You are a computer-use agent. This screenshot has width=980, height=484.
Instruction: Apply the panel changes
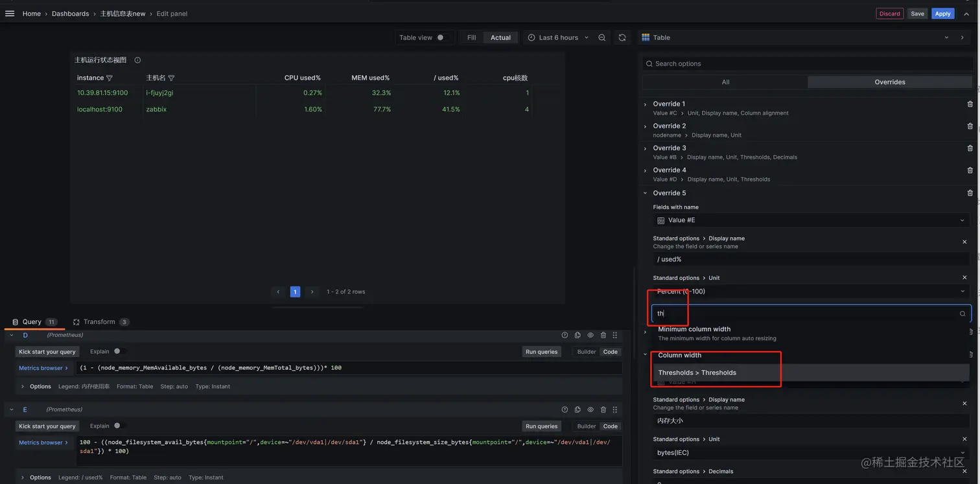point(942,14)
